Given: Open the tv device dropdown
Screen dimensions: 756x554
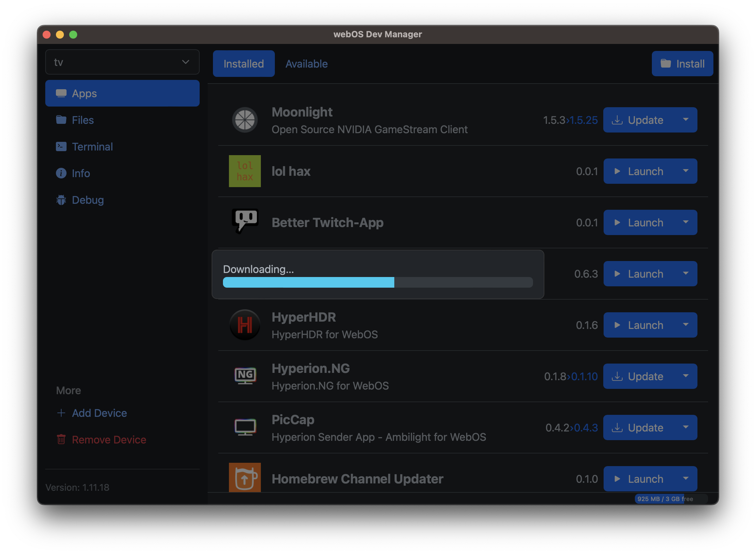Looking at the screenshot, I should [122, 62].
